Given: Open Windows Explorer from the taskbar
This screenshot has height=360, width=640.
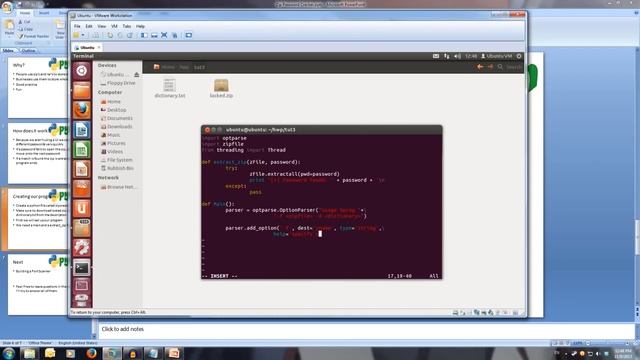Looking at the screenshot, I should tap(29, 353).
